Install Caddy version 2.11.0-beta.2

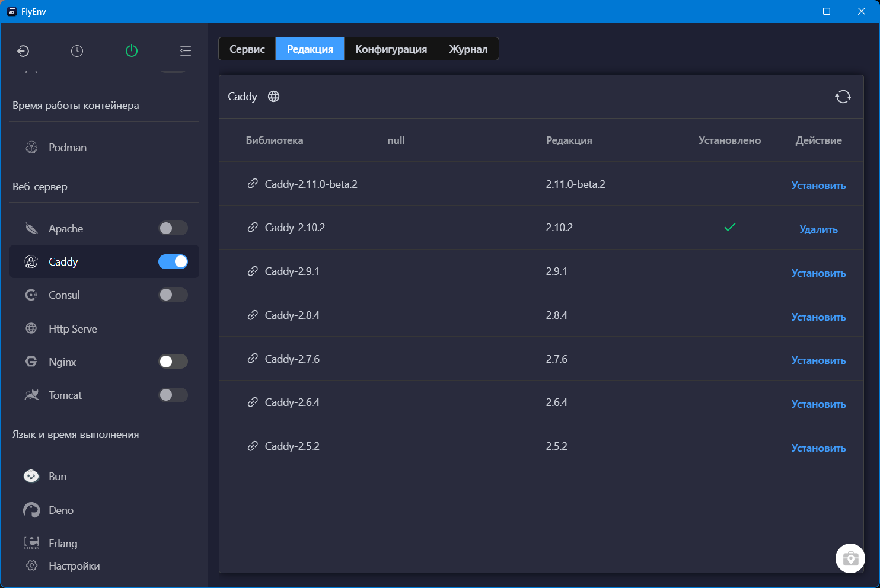click(818, 186)
